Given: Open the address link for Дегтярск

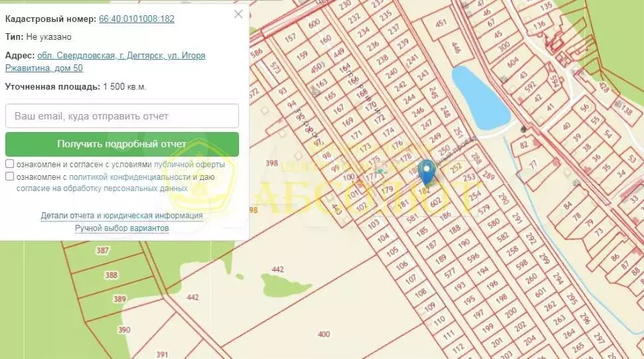Looking at the screenshot, I should click(x=105, y=62).
